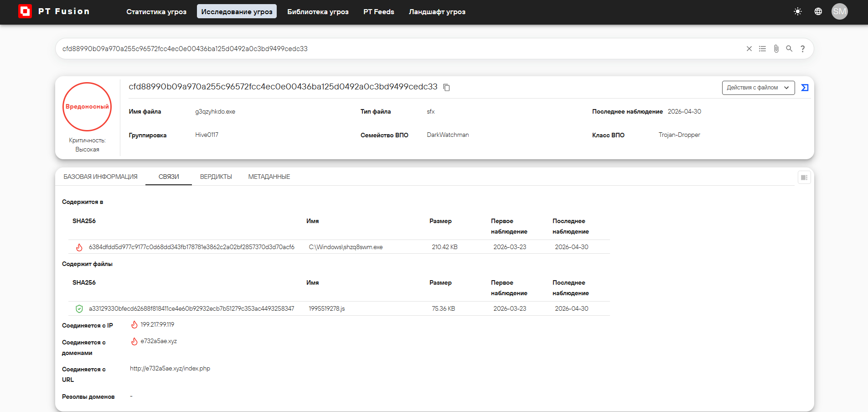This screenshot has width=868, height=412.
Task: Click the green shield icon for hash a3312933
Action: (x=79, y=309)
